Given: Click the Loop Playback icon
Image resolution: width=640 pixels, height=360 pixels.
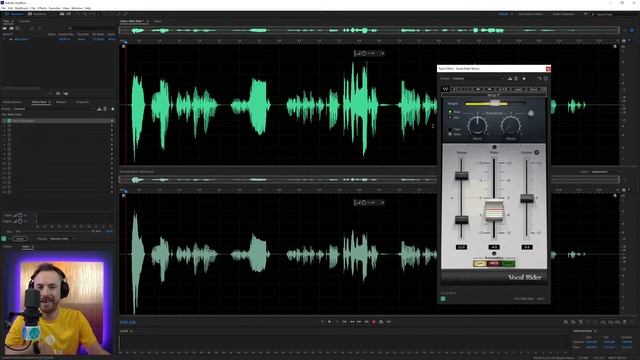Looking at the screenshot, I should pyautogui.click(x=381, y=322).
